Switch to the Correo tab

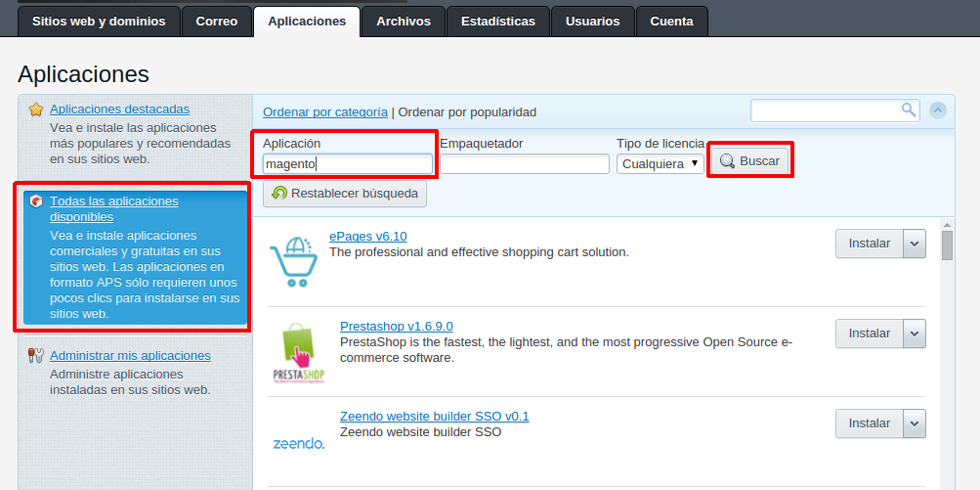coord(217,22)
